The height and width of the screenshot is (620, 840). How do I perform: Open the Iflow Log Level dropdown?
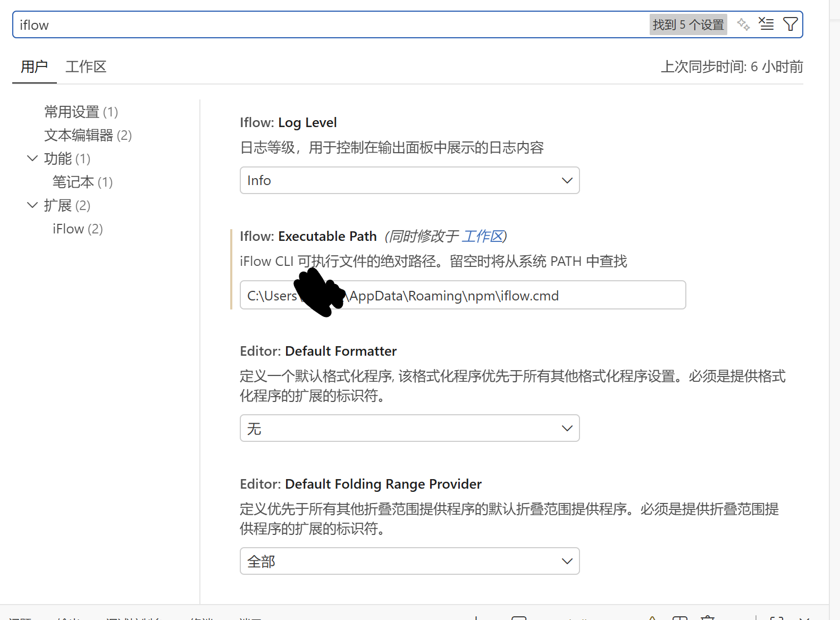click(409, 181)
